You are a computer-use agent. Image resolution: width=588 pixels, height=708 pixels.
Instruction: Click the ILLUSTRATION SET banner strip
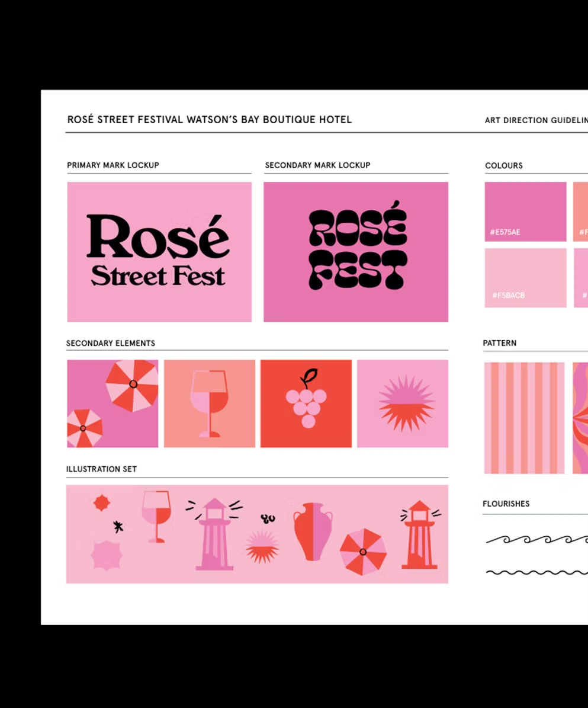(257, 534)
